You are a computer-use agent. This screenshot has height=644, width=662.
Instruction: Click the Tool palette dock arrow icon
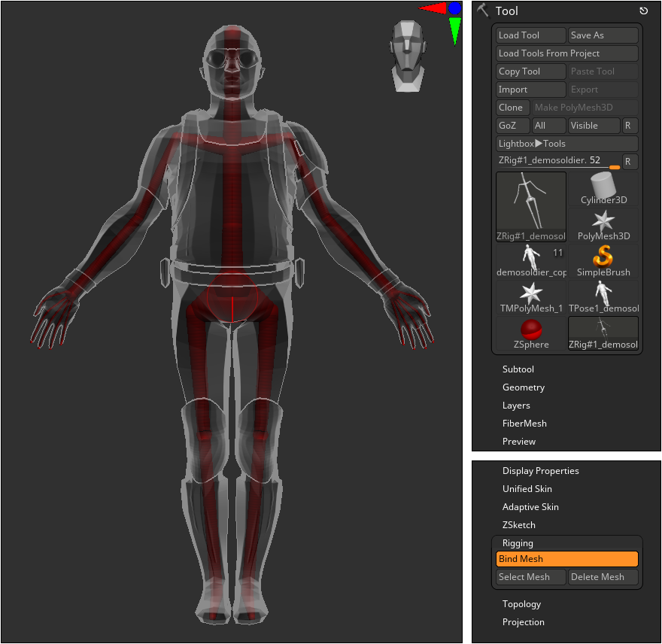click(x=643, y=11)
